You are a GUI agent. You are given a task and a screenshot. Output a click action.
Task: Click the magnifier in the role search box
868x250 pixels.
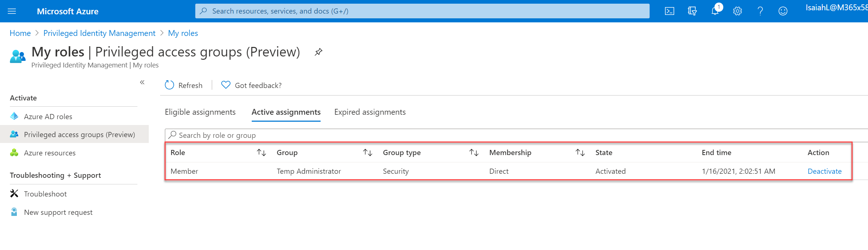(x=173, y=135)
